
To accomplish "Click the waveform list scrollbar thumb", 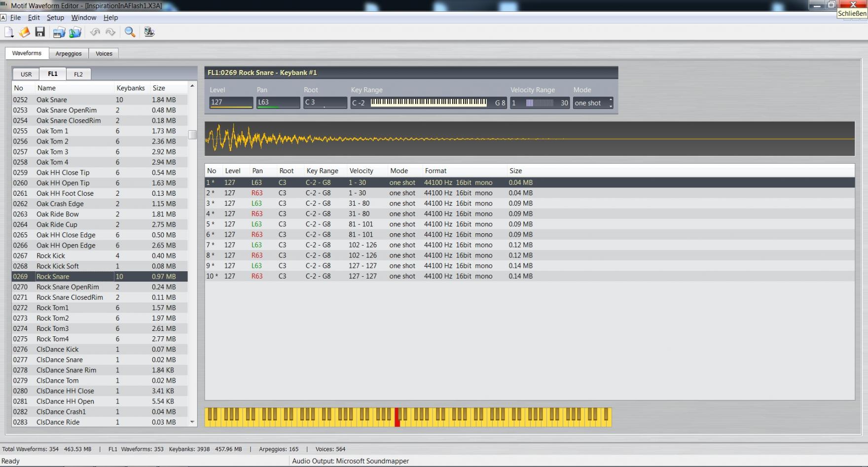I will (192, 135).
